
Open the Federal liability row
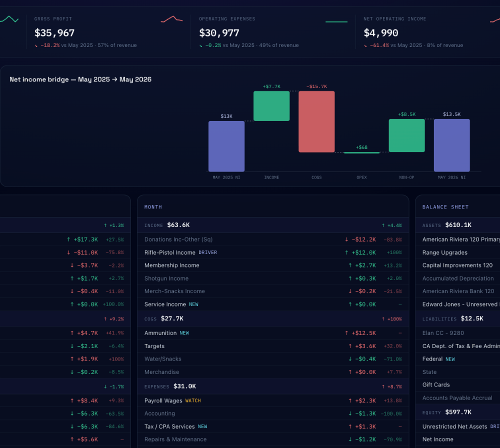coord(457,359)
